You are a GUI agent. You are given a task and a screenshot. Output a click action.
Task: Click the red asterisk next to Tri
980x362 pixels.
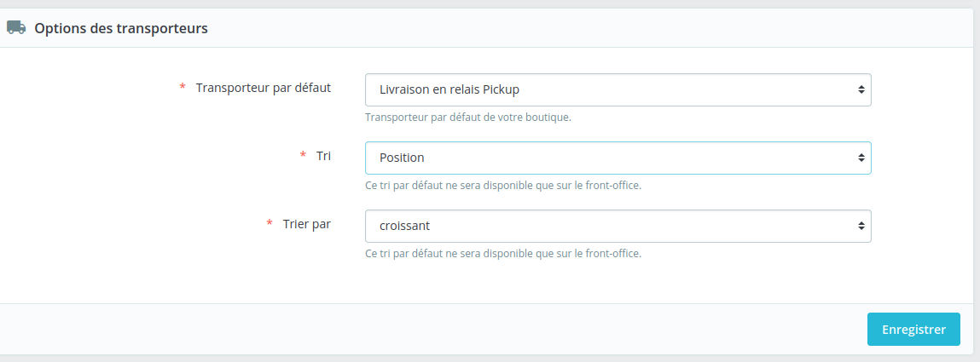[303, 156]
